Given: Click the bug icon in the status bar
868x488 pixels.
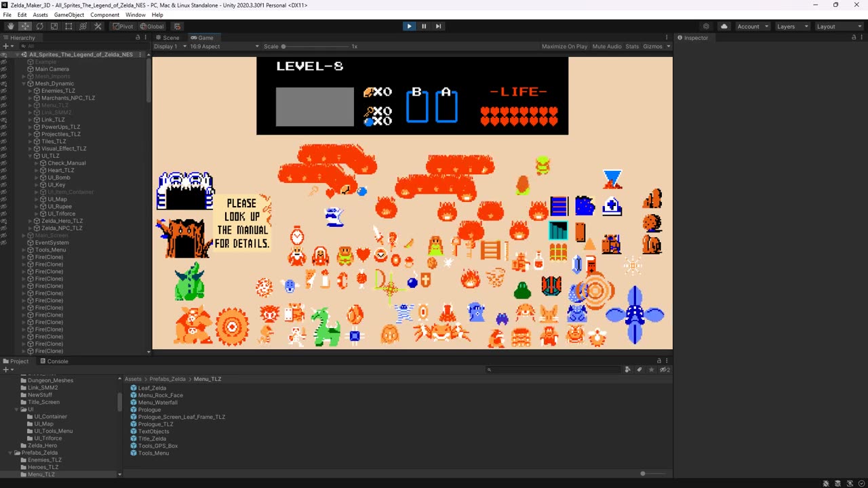Looking at the screenshot, I should 826,483.
